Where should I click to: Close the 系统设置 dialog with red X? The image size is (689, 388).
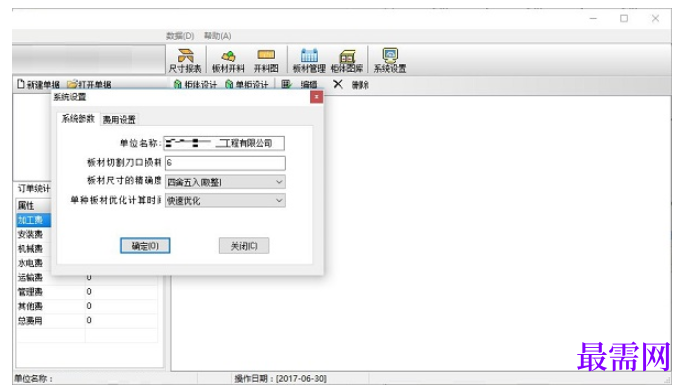point(316,97)
